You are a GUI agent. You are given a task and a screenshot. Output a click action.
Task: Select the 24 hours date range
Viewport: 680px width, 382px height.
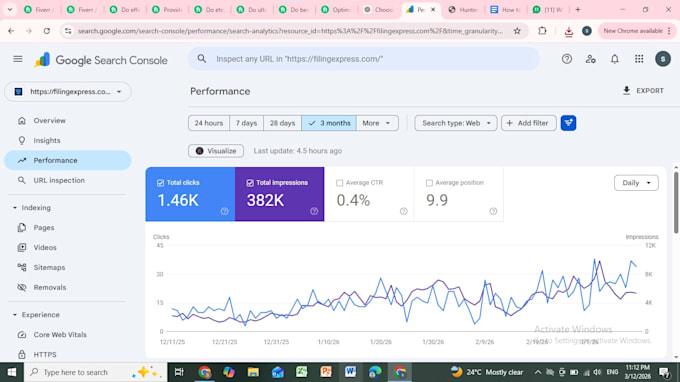[x=209, y=123]
